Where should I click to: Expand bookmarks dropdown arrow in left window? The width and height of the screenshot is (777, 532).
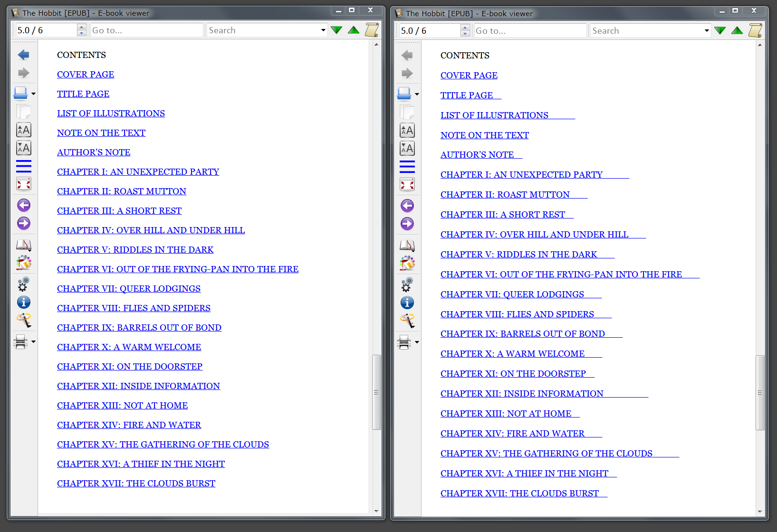(x=29, y=250)
